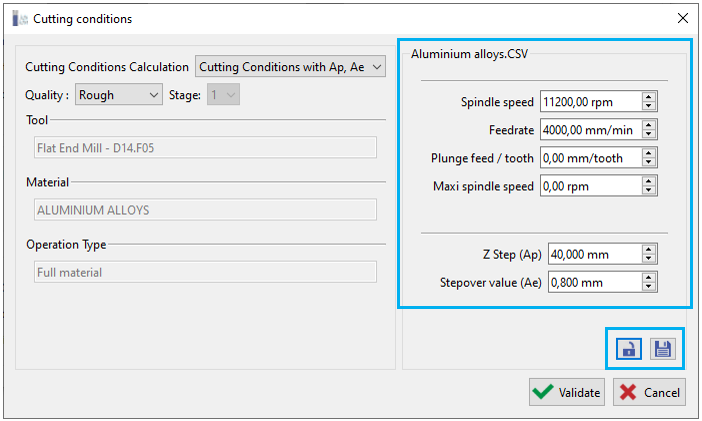Increase Spindle speed with up arrow
Screen dimensions: 702x421
[x=649, y=97]
